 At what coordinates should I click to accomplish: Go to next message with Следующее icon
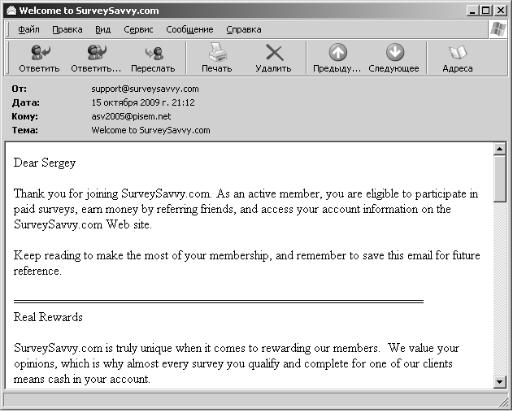pyautogui.click(x=395, y=52)
